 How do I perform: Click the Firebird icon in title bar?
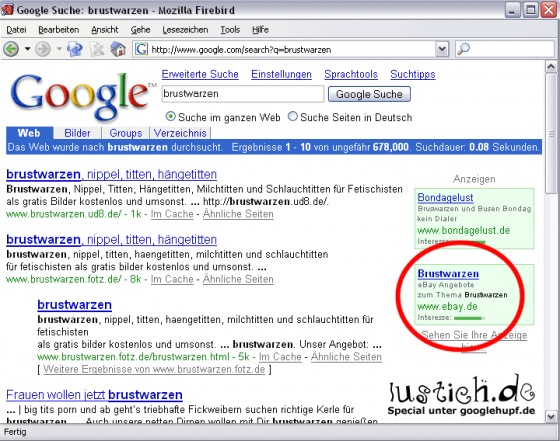[7, 10]
